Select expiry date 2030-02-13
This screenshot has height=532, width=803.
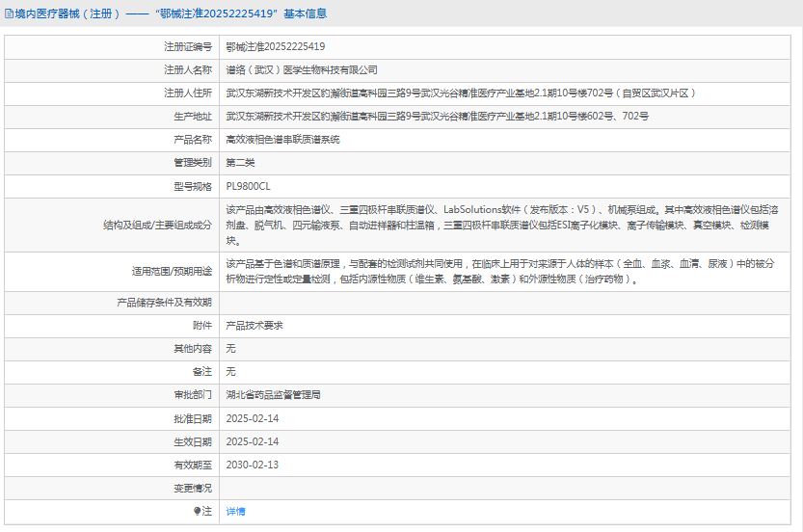pyautogui.click(x=253, y=465)
